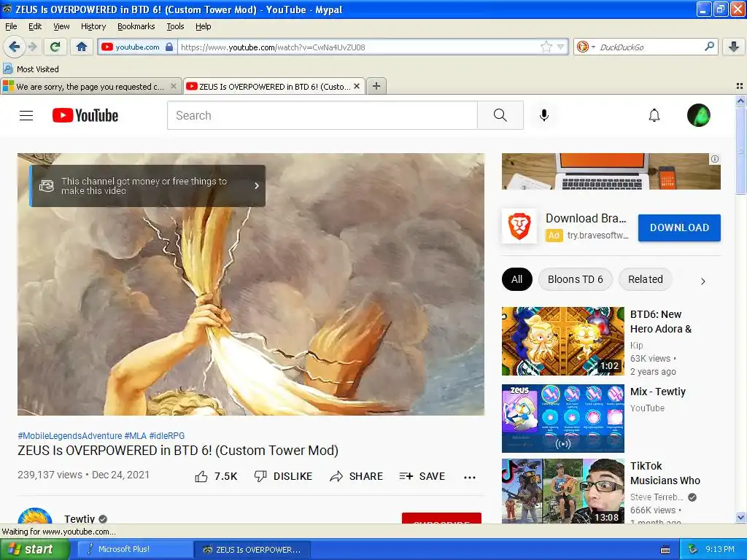Open the Bookmarks menu
The image size is (747, 560).
click(x=136, y=26)
